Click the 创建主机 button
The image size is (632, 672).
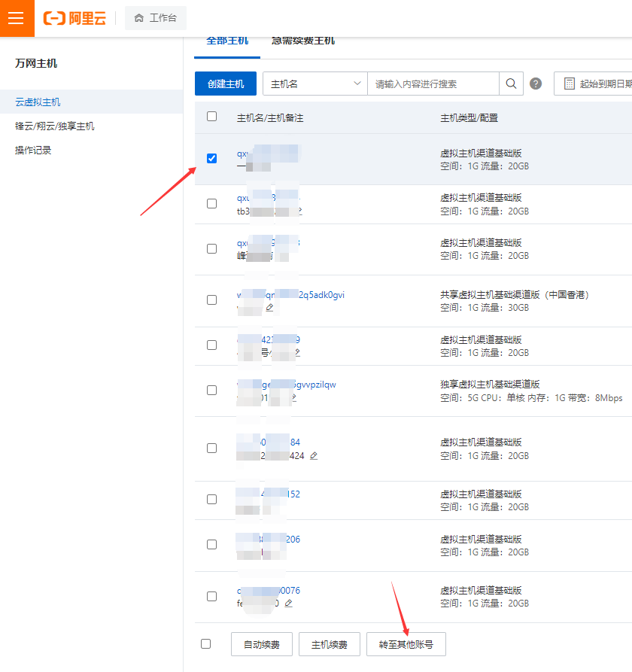225,84
